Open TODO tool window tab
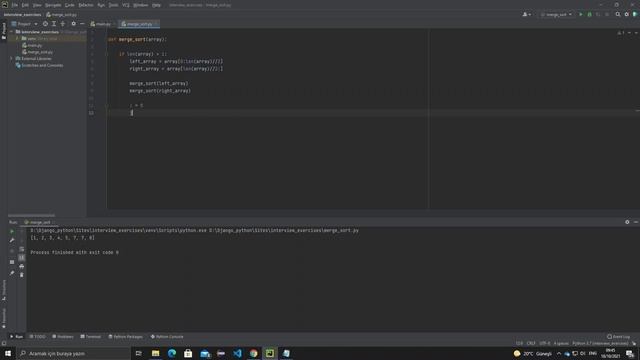The width and height of the screenshot is (640, 360). (x=38, y=337)
